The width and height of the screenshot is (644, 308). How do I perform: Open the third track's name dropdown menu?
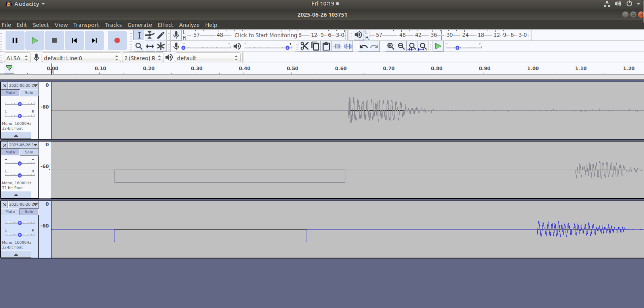[x=23, y=205]
